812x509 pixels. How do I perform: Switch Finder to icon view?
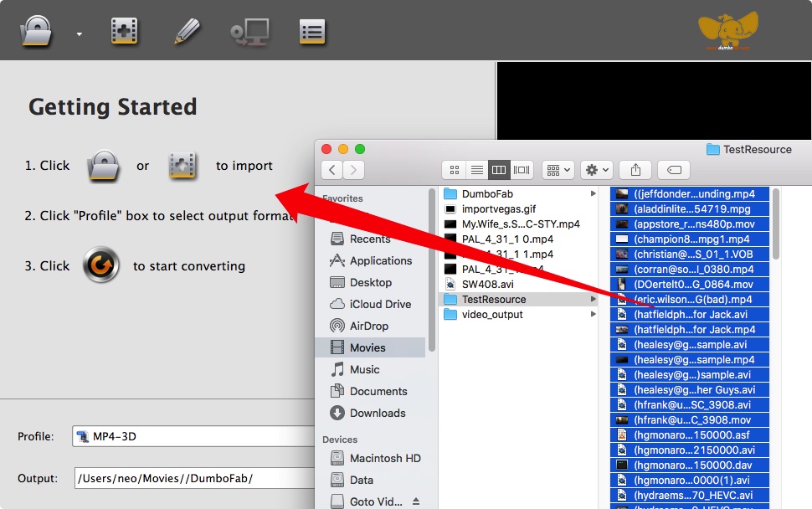tap(455, 170)
